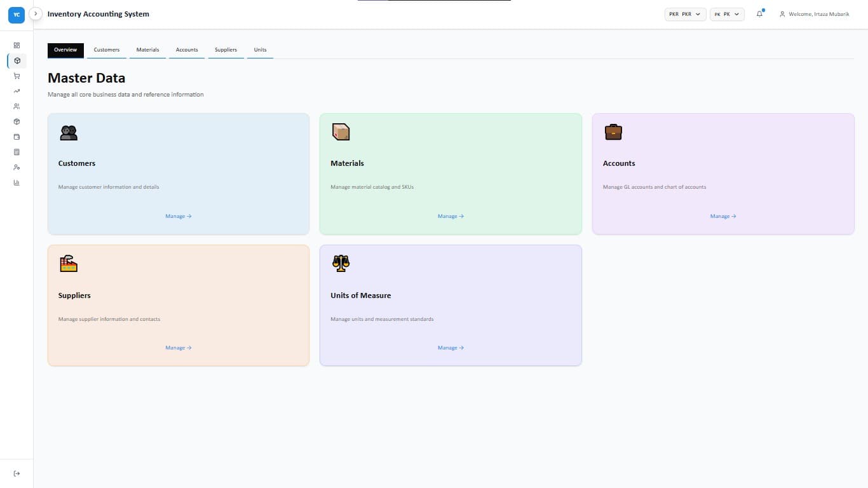Click the YC logo badge
868x488 pixels.
pyautogui.click(x=17, y=15)
